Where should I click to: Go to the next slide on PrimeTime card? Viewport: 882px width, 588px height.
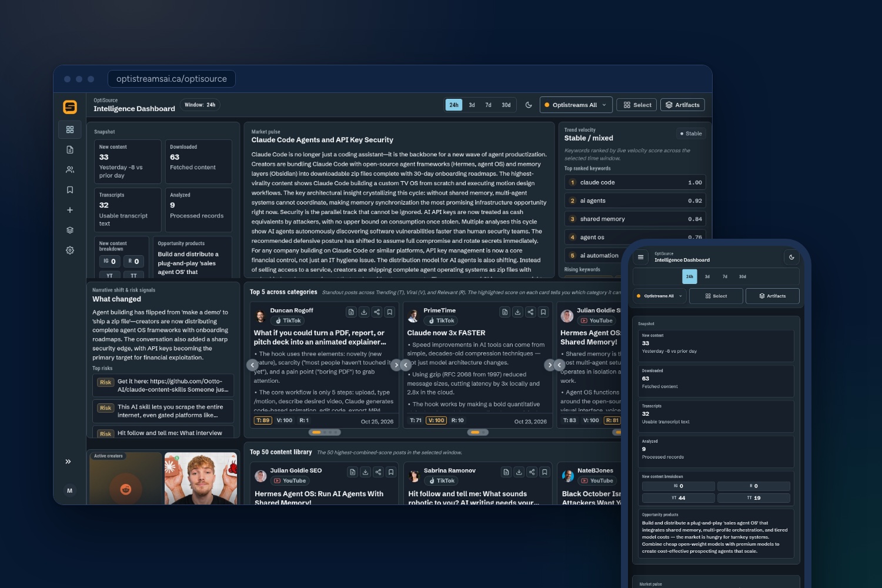[550, 365]
